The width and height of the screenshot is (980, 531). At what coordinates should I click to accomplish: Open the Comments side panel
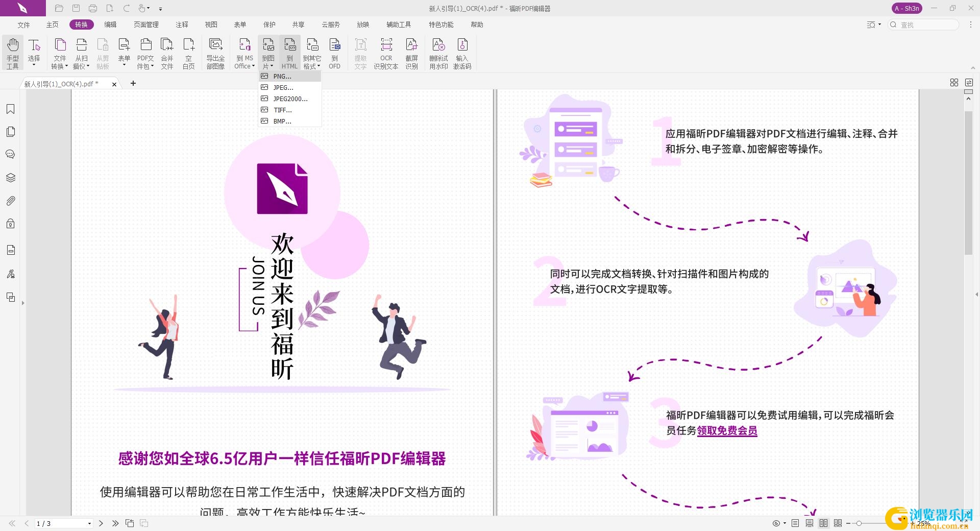point(10,154)
